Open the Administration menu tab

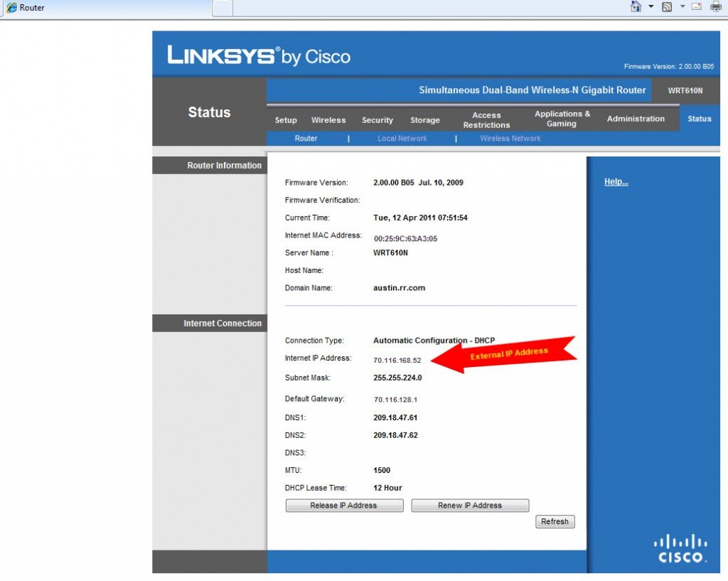point(636,119)
